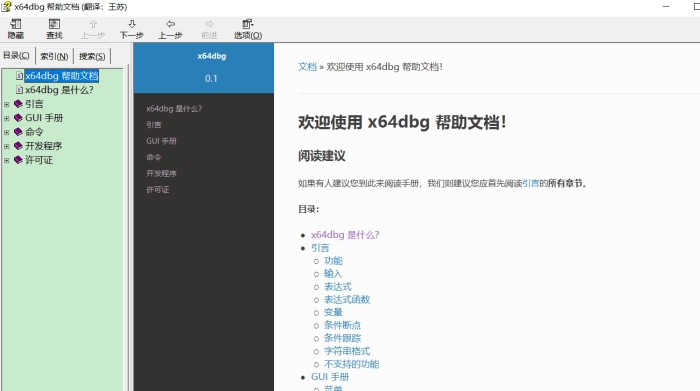Select 引言 in the contents tree
700x391 pixels.
(x=34, y=104)
